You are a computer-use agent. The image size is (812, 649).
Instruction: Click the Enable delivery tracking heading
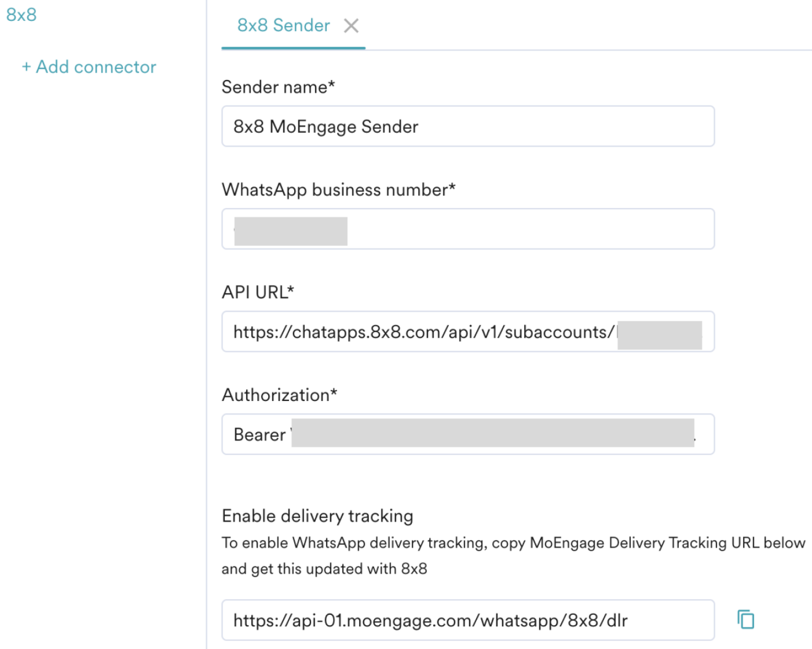click(x=317, y=516)
